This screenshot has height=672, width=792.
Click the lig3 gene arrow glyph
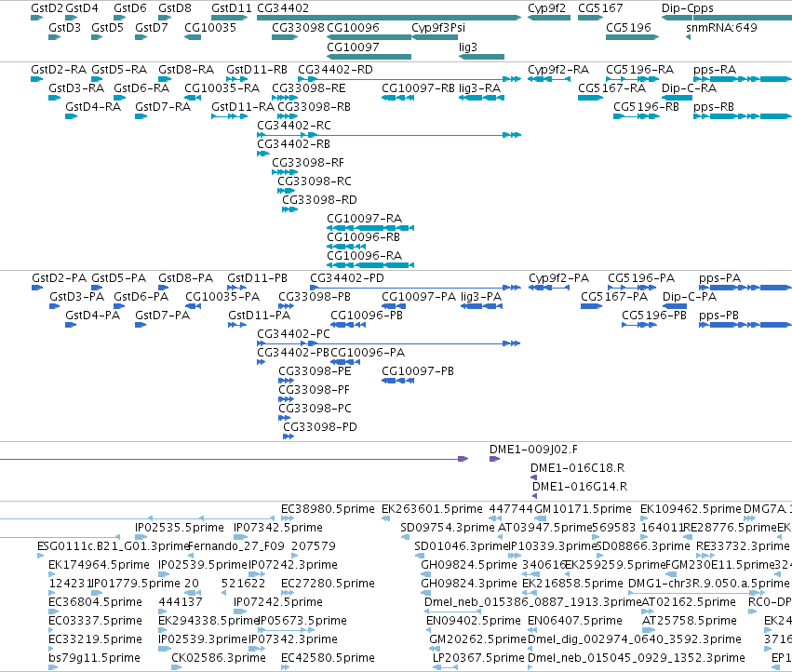coord(481,57)
